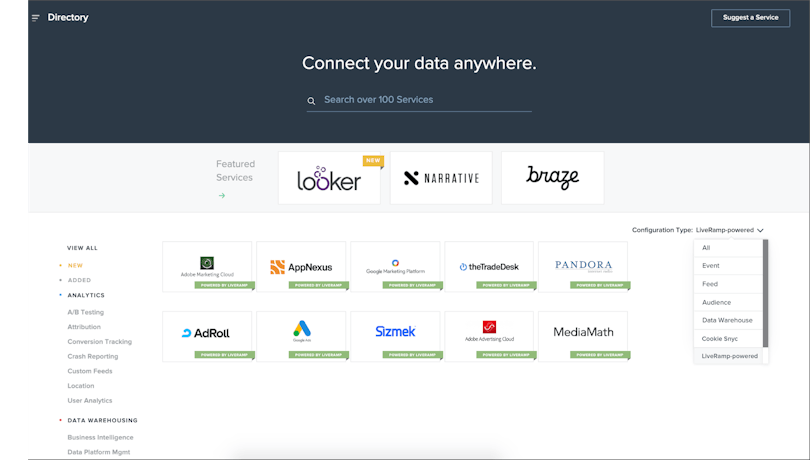Open the Google Ads service tile
The height and width of the screenshot is (460, 810).
pyautogui.click(x=301, y=336)
